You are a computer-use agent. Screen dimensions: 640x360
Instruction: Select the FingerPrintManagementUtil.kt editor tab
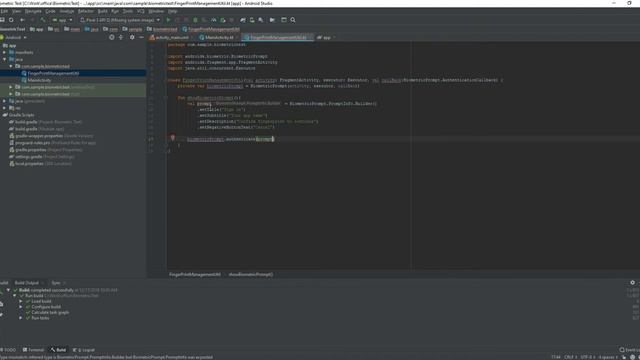pyautogui.click(x=278, y=37)
